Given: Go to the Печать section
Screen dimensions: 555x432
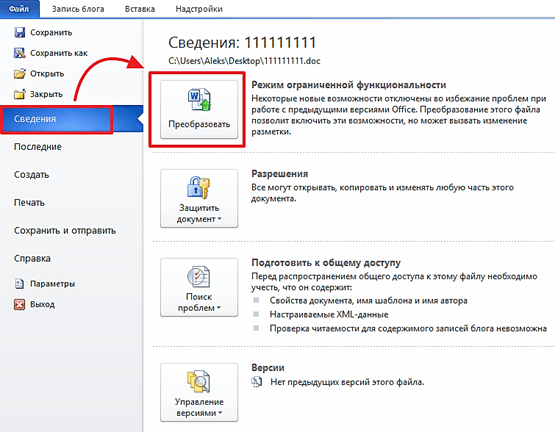Looking at the screenshot, I should point(29,203).
